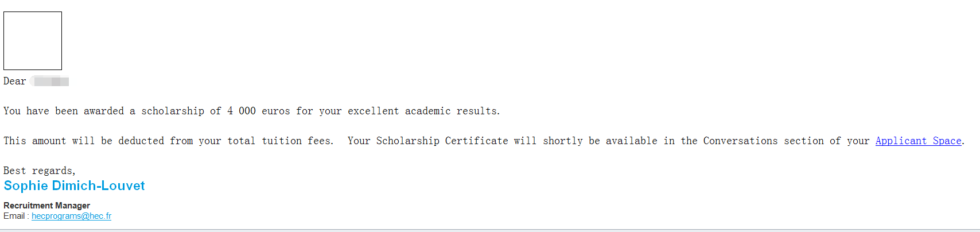Click the word "Conversations" in the message
Image resolution: width=980 pixels, height=232 pixels.
[x=740, y=141]
